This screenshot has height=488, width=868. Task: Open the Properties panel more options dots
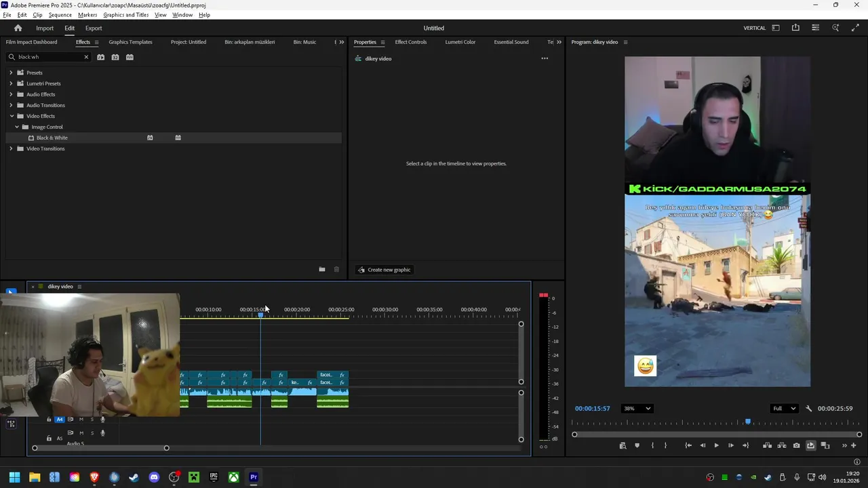545,58
